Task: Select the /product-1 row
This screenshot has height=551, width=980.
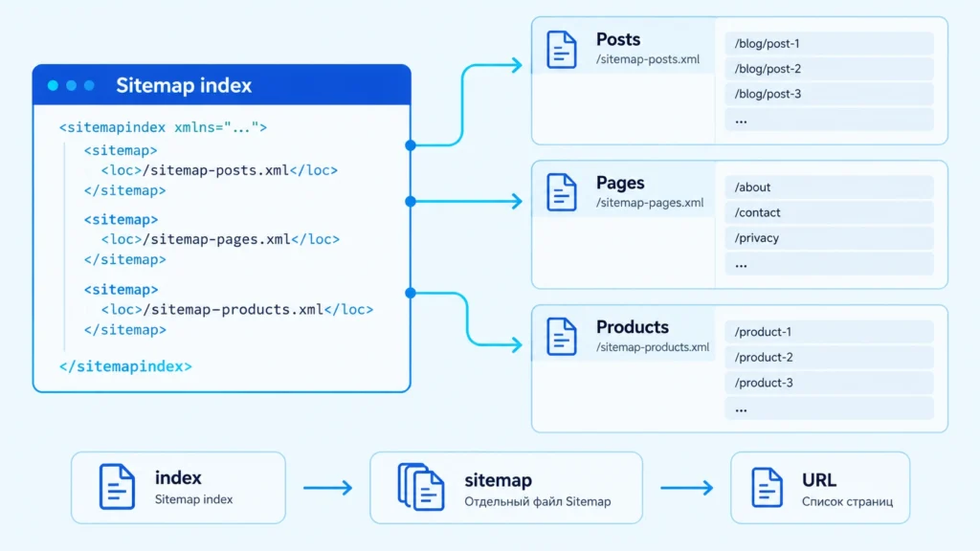Action: (829, 332)
